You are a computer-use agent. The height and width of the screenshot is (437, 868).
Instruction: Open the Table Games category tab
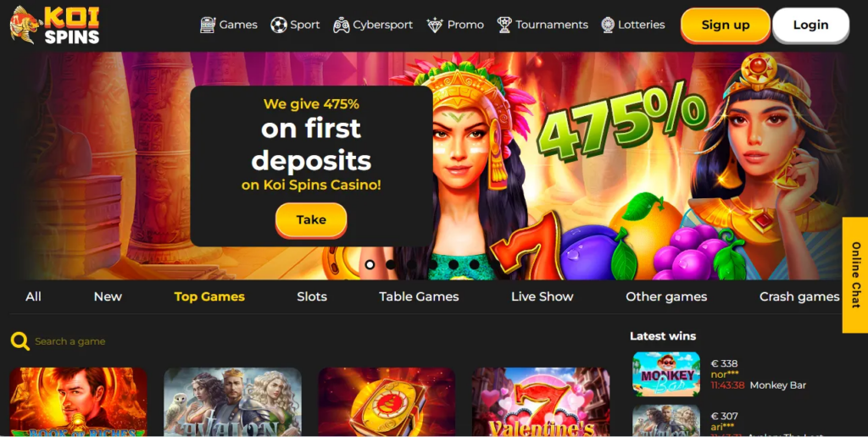click(x=419, y=296)
